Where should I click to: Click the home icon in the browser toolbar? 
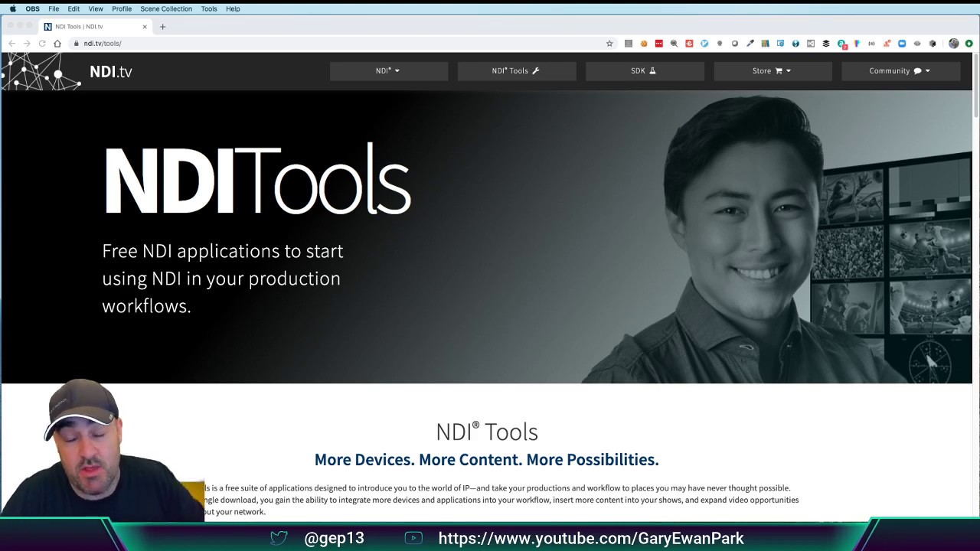point(57,44)
